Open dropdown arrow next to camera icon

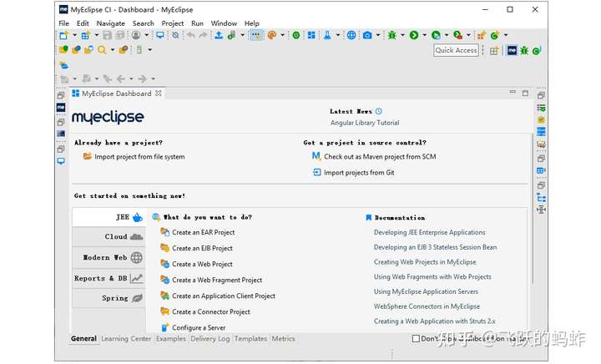(x=378, y=35)
